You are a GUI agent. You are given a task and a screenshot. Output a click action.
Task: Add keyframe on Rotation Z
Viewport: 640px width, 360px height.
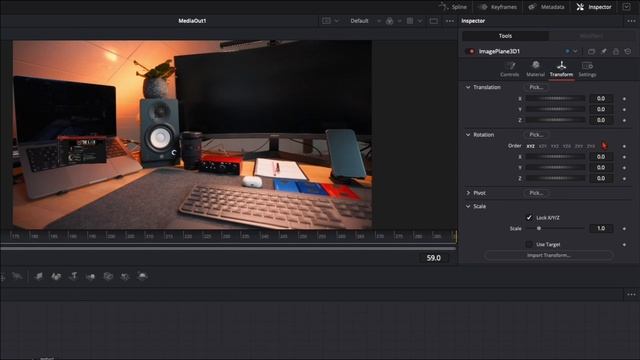pyautogui.click(x=624, y=178)
